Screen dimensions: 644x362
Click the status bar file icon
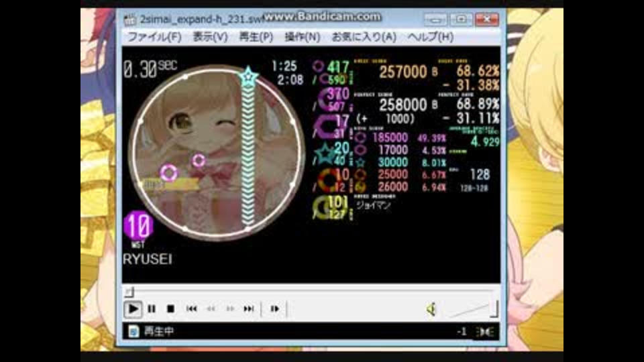pos(133,331)
